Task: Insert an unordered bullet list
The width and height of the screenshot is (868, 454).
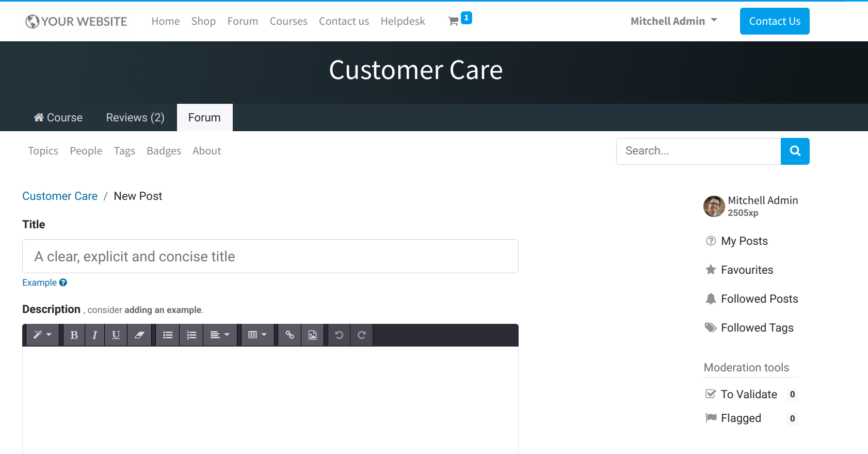Action: click(168, 335)
